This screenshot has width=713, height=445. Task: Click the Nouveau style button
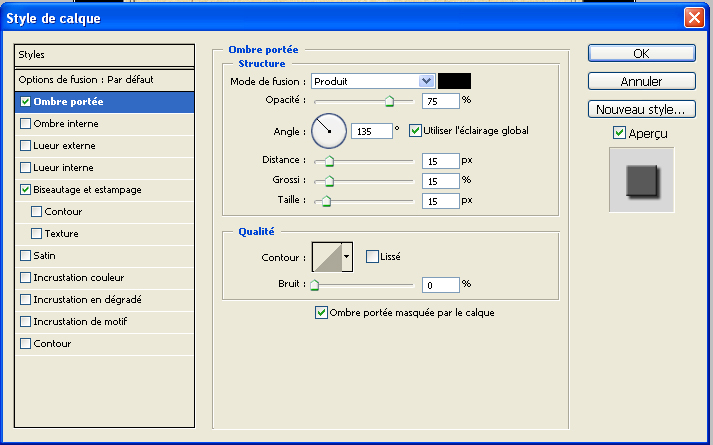pyautogui.click(x=642, y=109)
